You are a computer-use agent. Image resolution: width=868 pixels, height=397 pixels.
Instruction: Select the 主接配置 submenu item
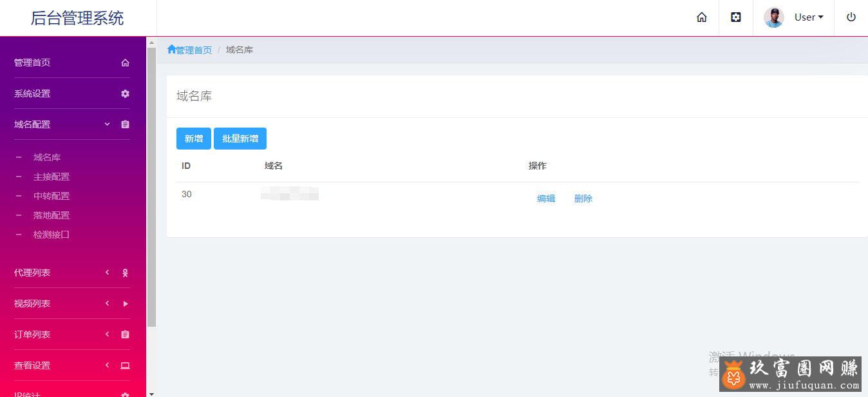pyautogui.click(x=52, y=177)
